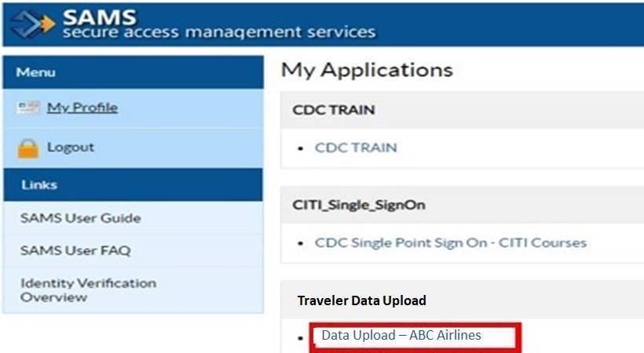Open the SAMS User FAQ
This screenshot has width=644, height=353.
tap(75, 250)
